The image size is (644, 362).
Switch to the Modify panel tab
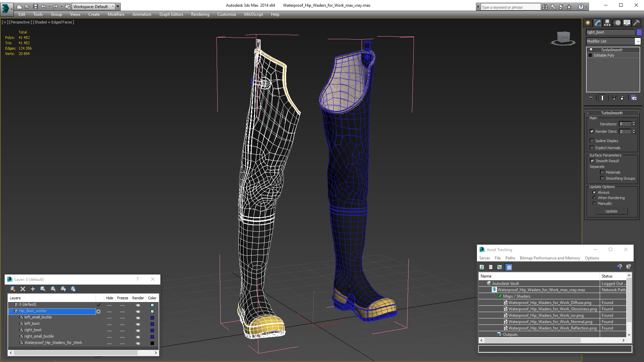click(597, 23)
